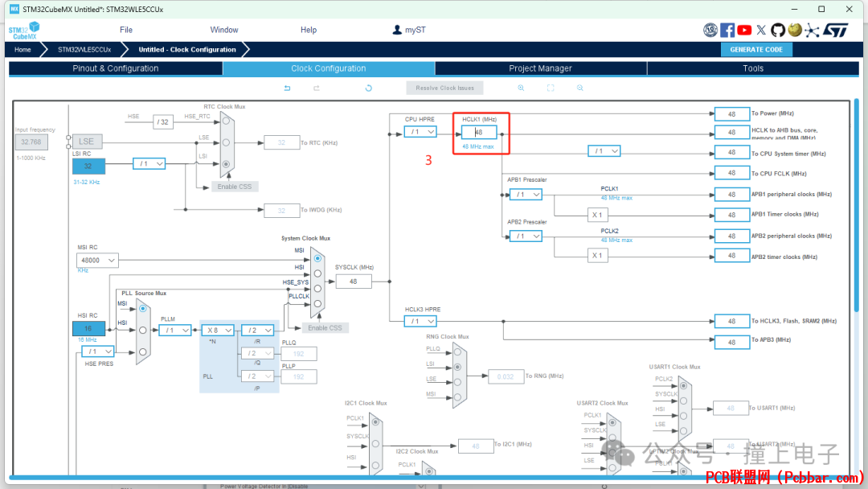This screenshot has width=868, height=489.
Task: Click the redo arrow toolbar icon
Action: click(317, 88)
